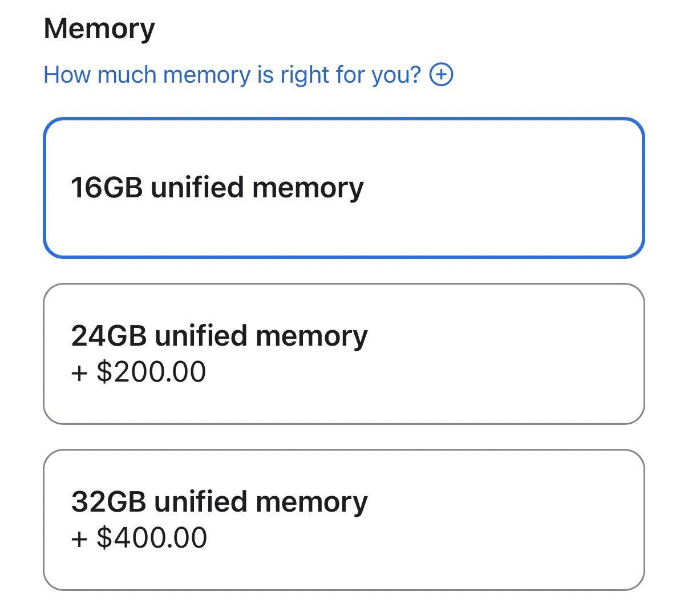
Task: Pick the 32GB unified memory option
Action: [x=343, y=520]
